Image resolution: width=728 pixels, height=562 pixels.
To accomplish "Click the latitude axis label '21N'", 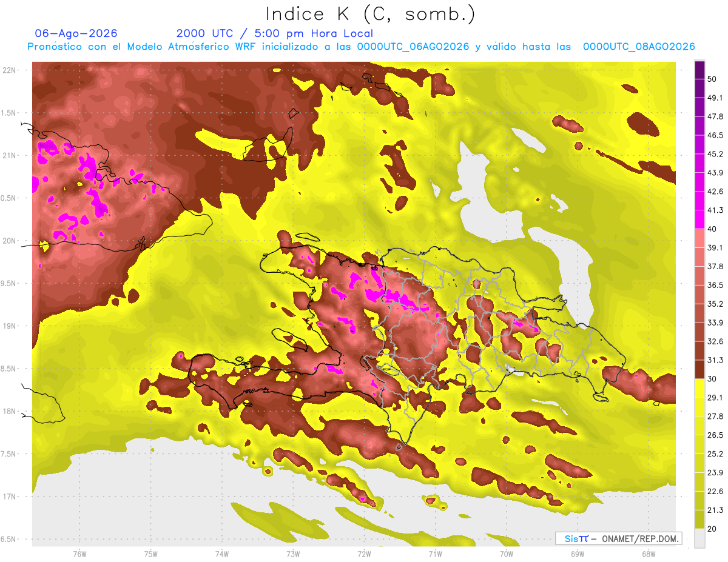I will [10, 155].
